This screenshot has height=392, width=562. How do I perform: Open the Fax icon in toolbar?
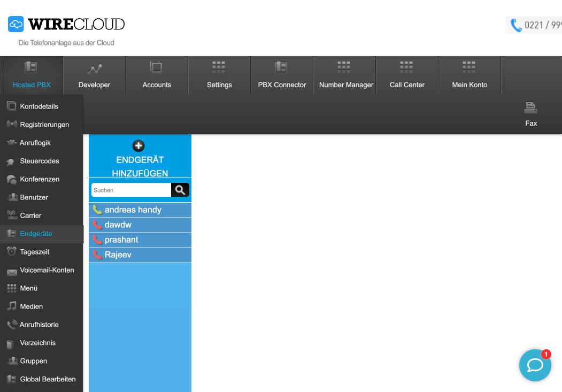point(530,114)
